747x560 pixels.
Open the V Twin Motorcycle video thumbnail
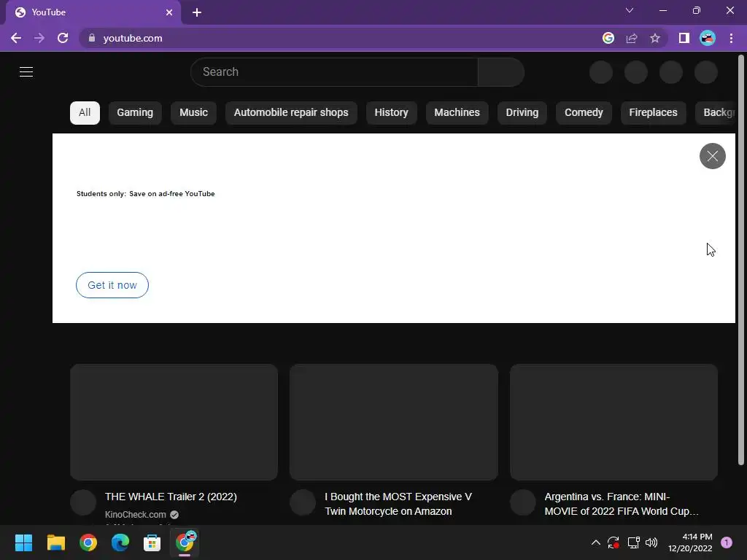point(394,422)
